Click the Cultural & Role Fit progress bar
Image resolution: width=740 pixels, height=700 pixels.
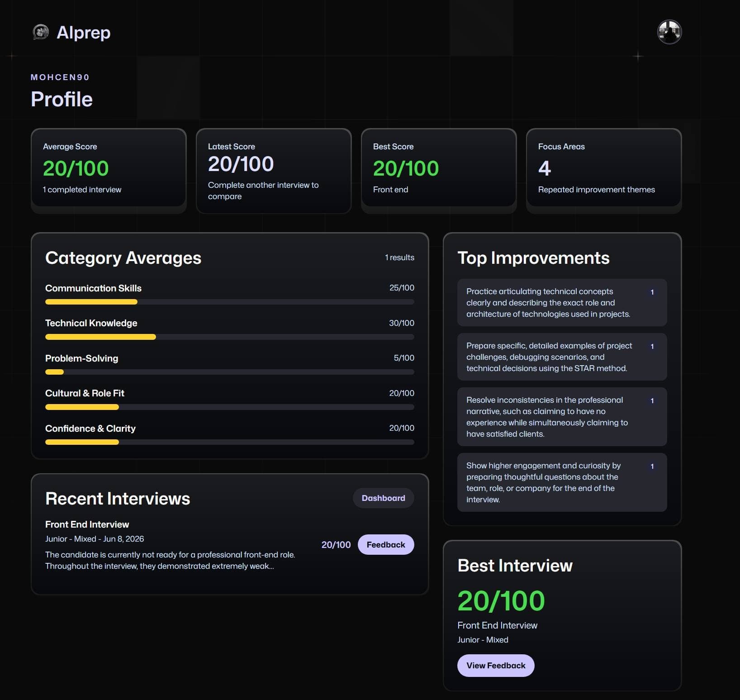[x=230, y=407]
